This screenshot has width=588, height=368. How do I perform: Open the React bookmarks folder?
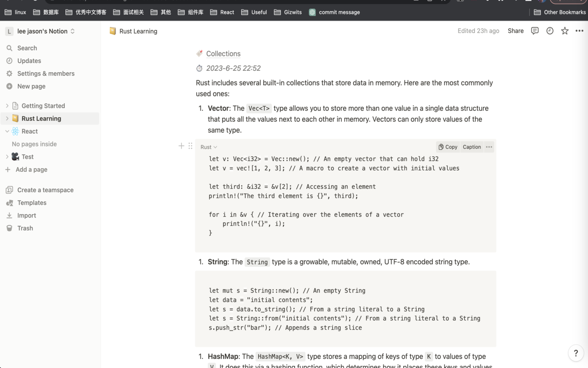222,12
